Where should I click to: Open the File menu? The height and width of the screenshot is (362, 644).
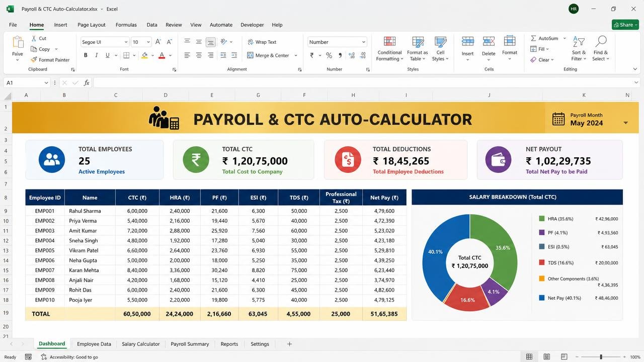[13, 25]
